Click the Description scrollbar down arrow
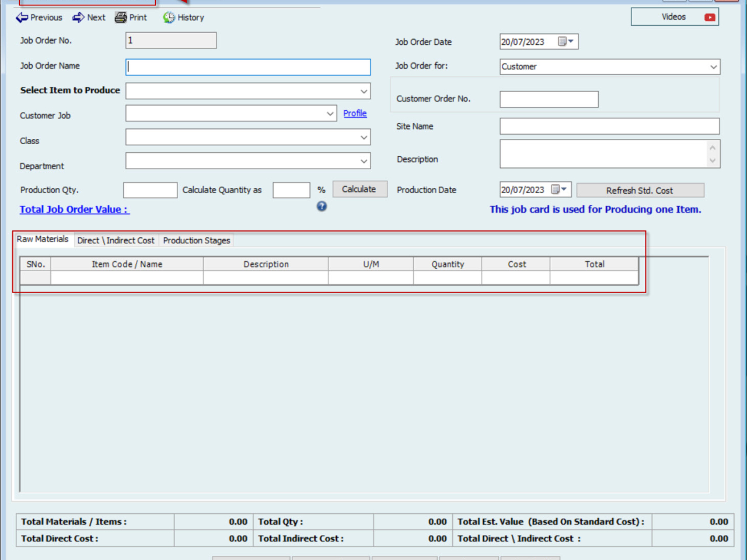This screenshot has height=560, width=747. click(x=713, y=160)
